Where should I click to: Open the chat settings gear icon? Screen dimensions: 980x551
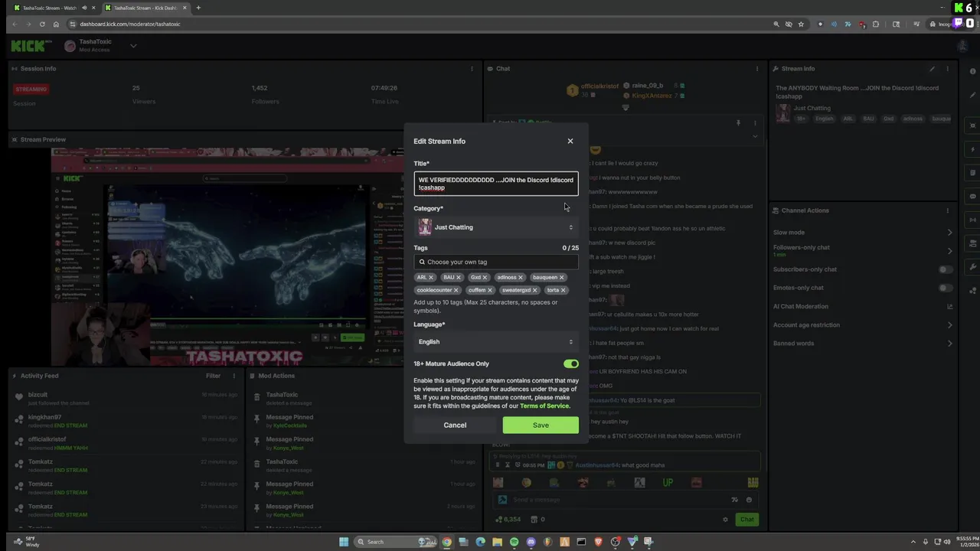tap(725, 520)
